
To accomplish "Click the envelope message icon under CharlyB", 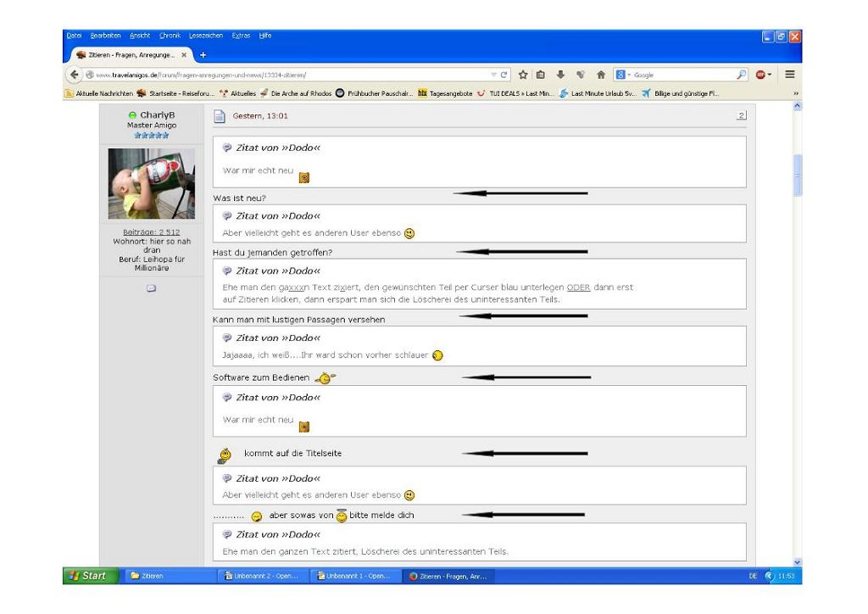I will click(x=151, y=288).
